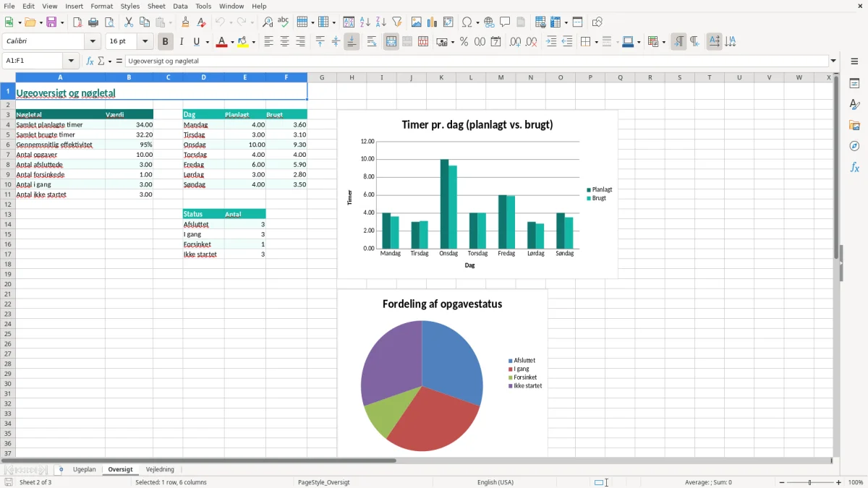
Task: Switch to the Ugeplan sheet tab
Action: click(84, 469)
